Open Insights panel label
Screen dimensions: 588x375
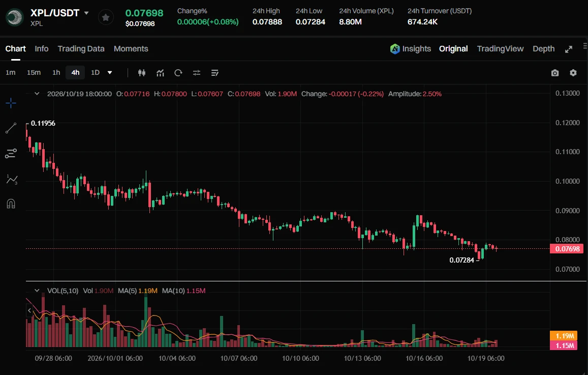(x=417, y=49)
